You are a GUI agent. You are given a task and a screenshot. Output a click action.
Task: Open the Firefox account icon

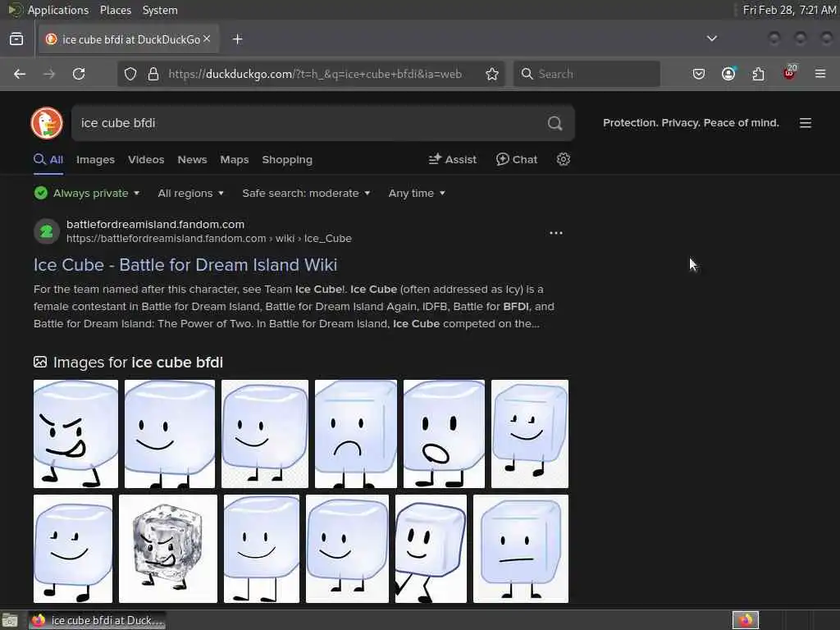tap(728, 73)
